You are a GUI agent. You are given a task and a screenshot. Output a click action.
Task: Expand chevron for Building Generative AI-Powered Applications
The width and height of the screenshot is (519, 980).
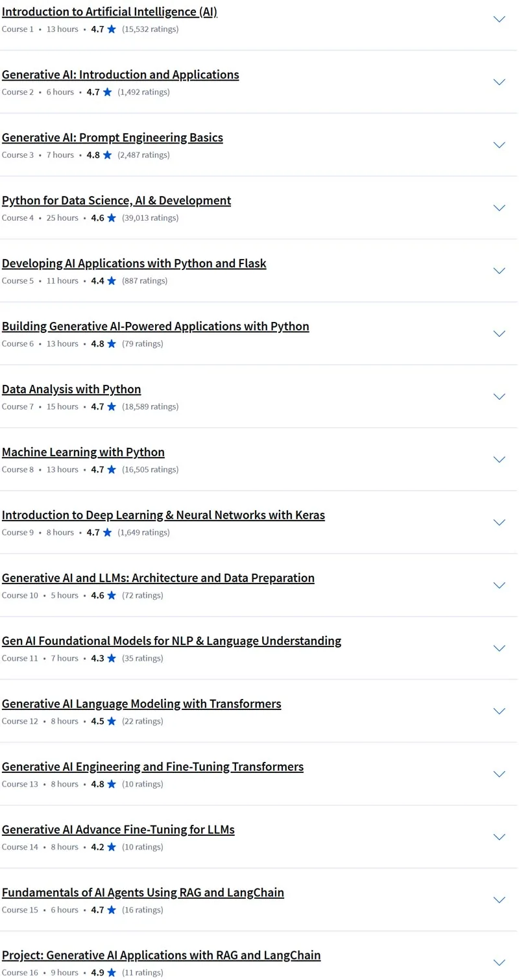(499, 334)
